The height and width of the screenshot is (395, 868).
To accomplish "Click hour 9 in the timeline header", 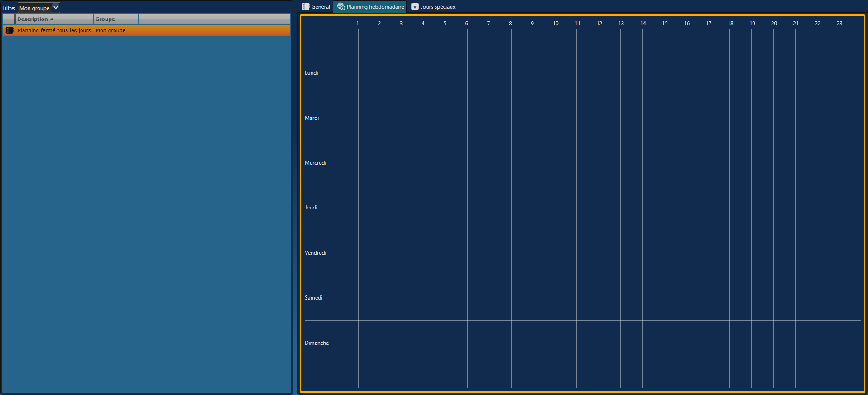I will (x=532, y=24).
